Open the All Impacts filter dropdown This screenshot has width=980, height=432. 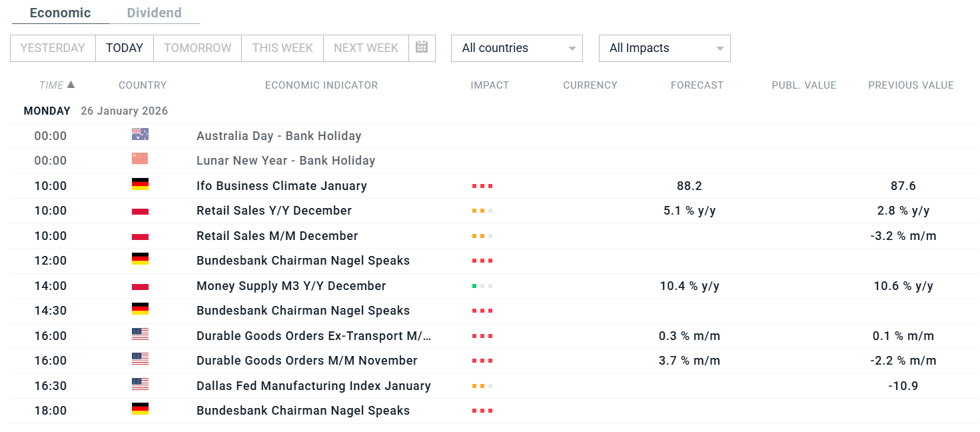pyautogui.click(x=664, y=48)
